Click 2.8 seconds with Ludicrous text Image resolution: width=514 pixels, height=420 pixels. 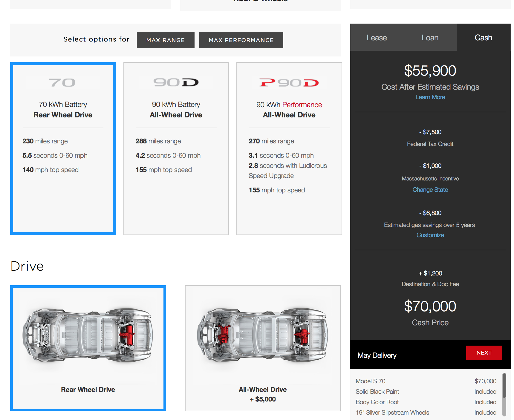(x=288, y=171)
